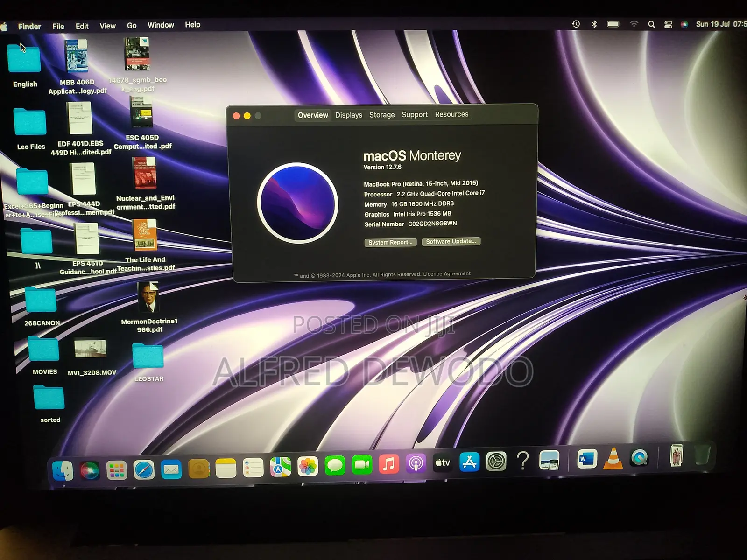This screenshot has width=747, height=560.
Task: Switch to the Support tab
Action: point(415,114)
